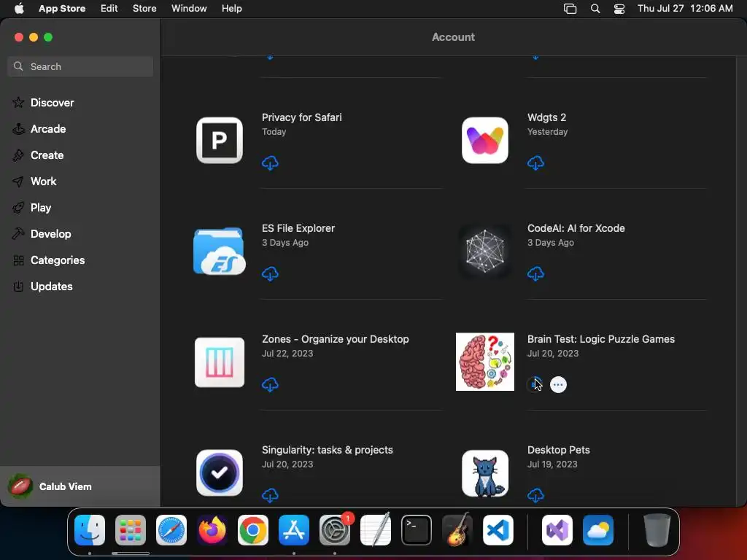
Task: Open Brain Test game artwork
Action: 485,362
